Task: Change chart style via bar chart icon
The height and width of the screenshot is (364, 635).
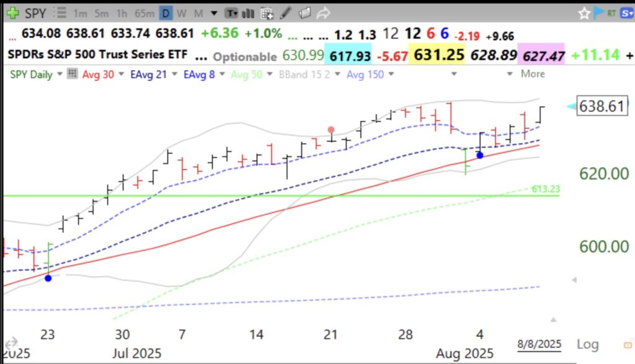Action: pos(248,14)
